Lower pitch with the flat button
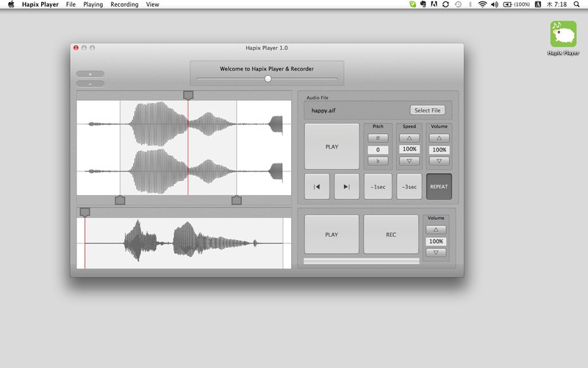The height and width of the screenshot is (368, 588). coord(378,161)
